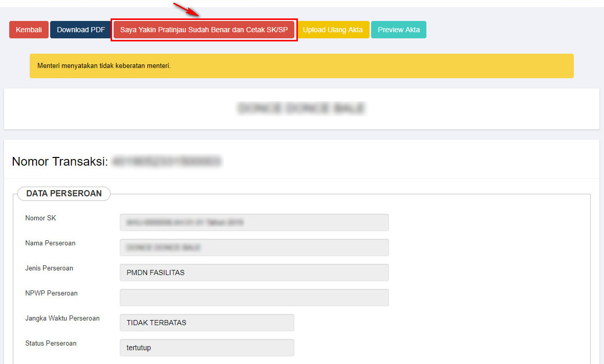Download the PDF document

pyautogui.click(x=81, y=30)
